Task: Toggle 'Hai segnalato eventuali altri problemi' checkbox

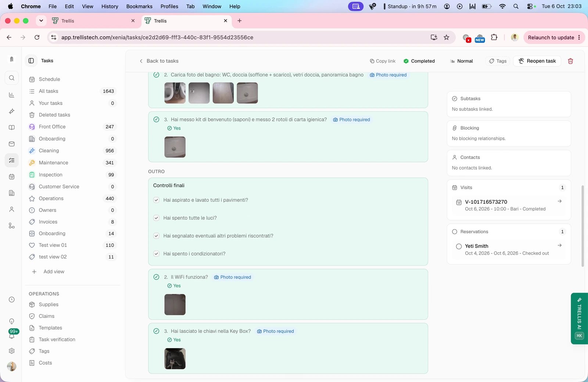Action: click(156, 236)
